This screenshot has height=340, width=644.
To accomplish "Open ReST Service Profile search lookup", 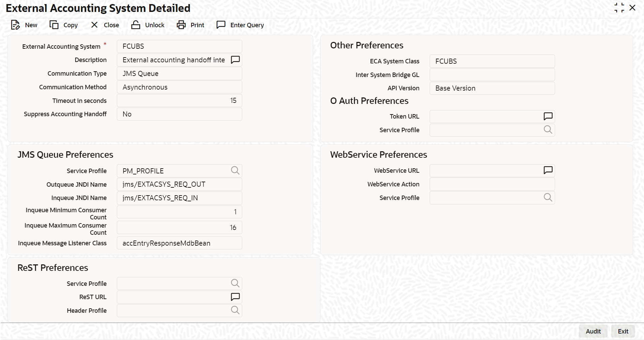I will (235, 283).
